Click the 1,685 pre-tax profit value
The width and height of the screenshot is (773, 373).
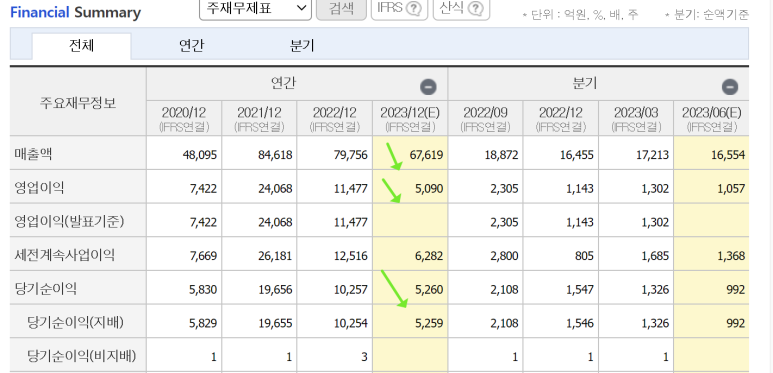(x=655, y=256)
